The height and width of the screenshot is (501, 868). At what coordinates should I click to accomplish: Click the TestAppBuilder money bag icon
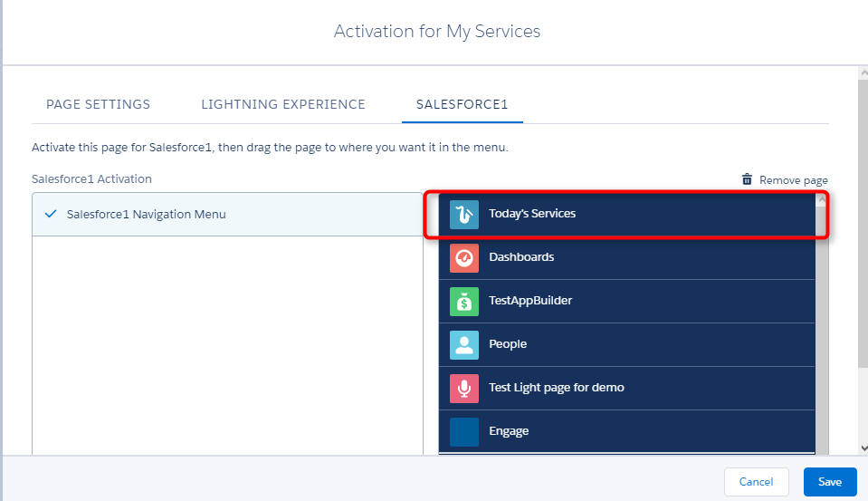pyautogui.click(x=464, y=302)
